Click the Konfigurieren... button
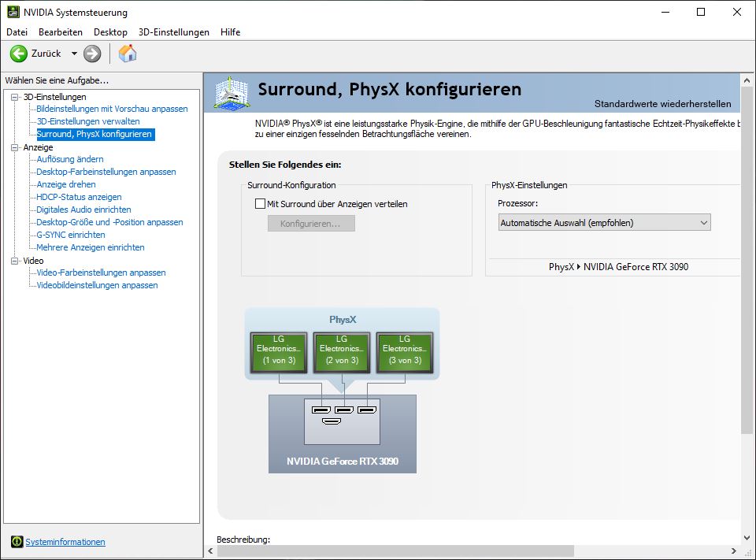The image size is (756, 560). click(x=311, y=224)
